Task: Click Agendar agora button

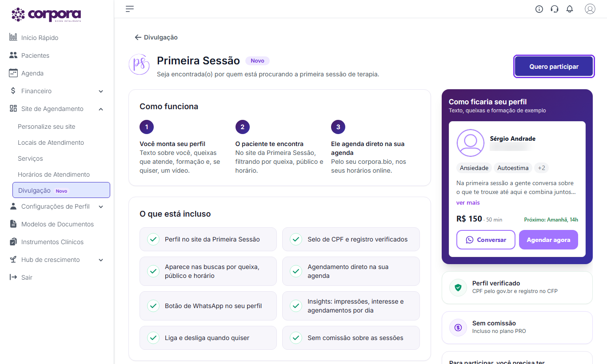Action: click(548, 240)
